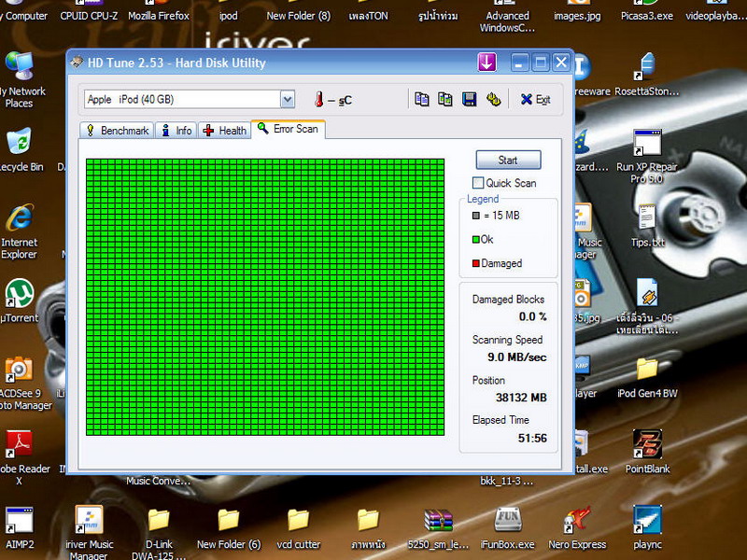The height and width of the screenshot is (560, 747).
Task: Open the PointBlank desktop icon
Action: coord(647,444)
